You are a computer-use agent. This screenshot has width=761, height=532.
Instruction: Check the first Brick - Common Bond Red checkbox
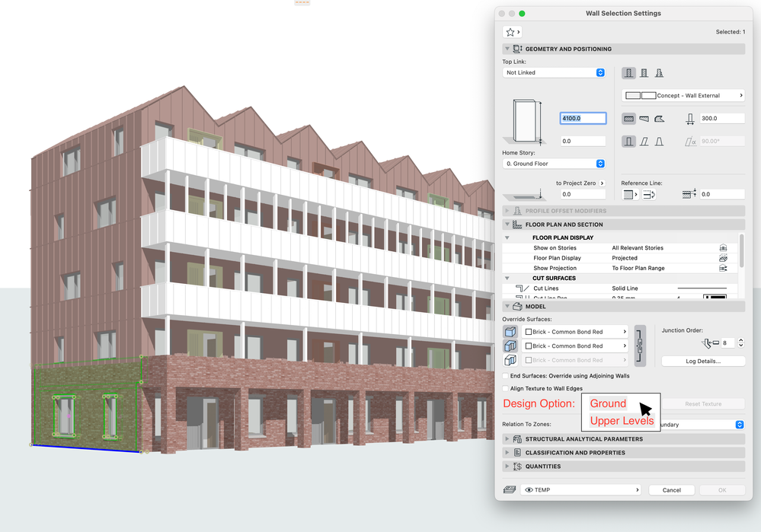(529, 332)
